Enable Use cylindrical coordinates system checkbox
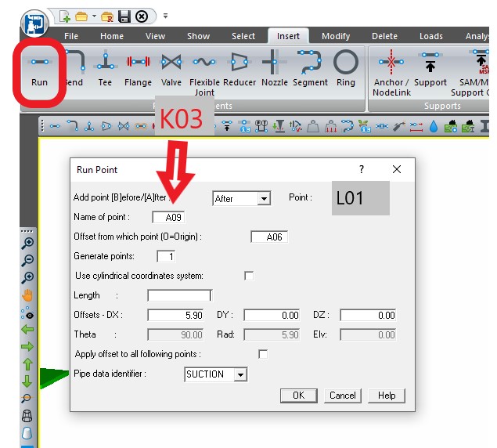 pyautogui.click(x=249, y=276)
